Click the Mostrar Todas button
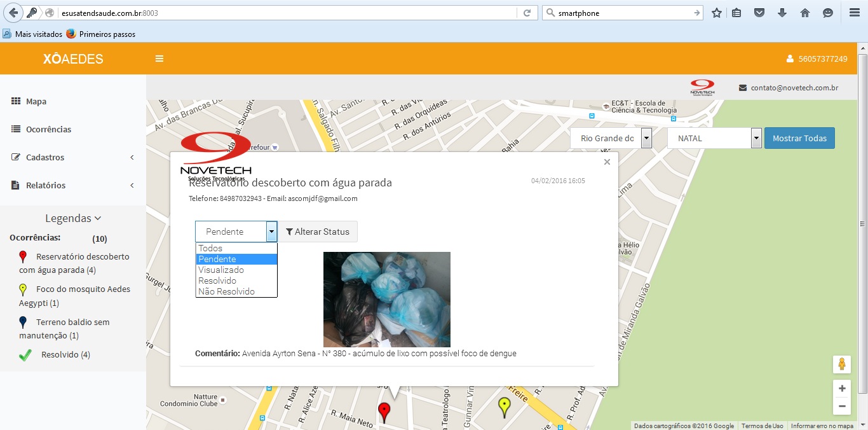This screenshot has width=868, height=430. click(799, 138)
